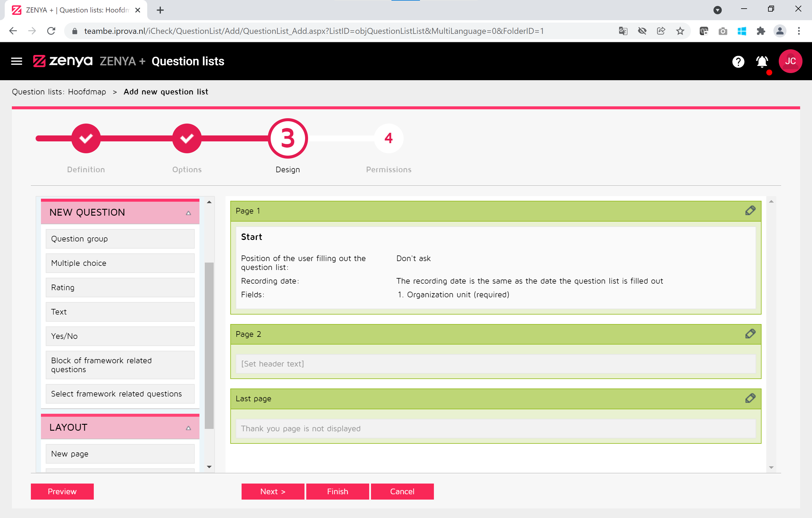
Task: Open Chrome three-dot menu
Action: pos(799,31)
